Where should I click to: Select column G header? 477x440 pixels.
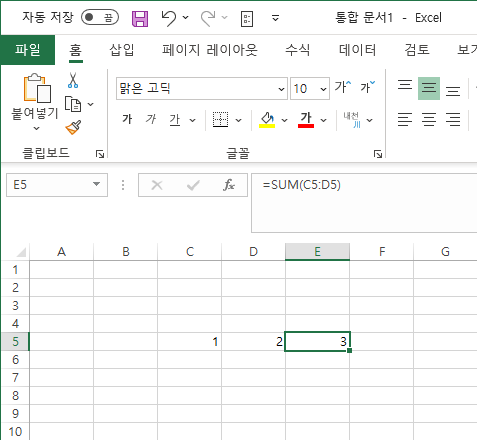coord(445,252)
